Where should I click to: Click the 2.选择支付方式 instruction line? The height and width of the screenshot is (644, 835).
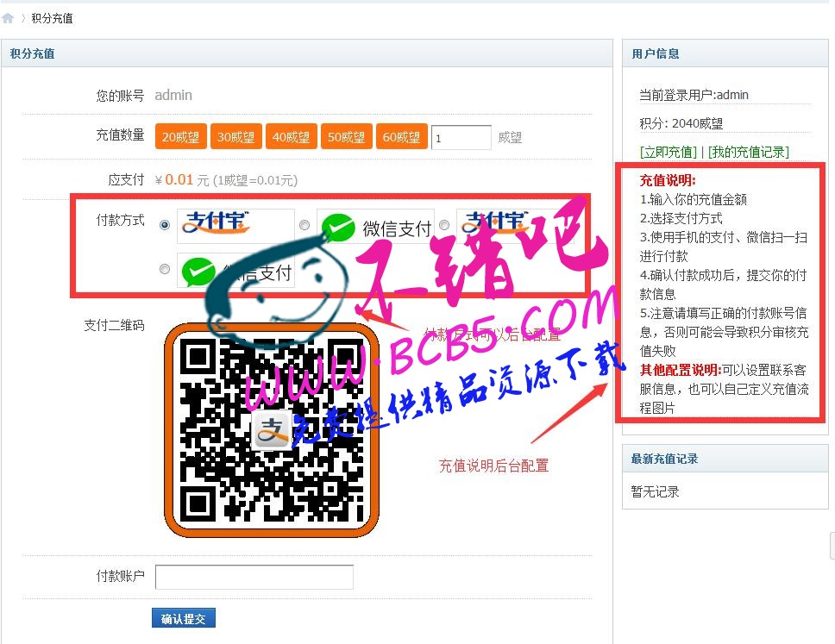click(681, 218)
